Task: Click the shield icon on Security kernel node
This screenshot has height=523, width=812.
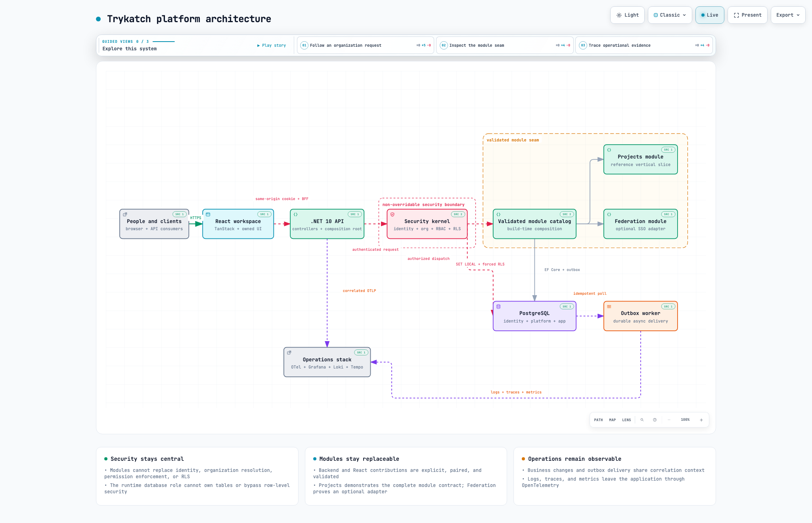Action: click(x=393, y=214)
